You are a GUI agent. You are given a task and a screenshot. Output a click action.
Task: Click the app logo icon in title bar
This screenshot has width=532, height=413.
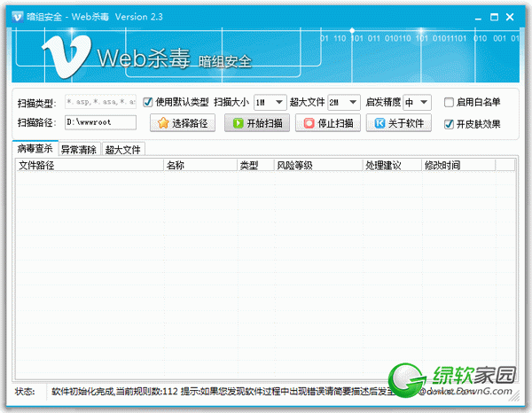18,16
